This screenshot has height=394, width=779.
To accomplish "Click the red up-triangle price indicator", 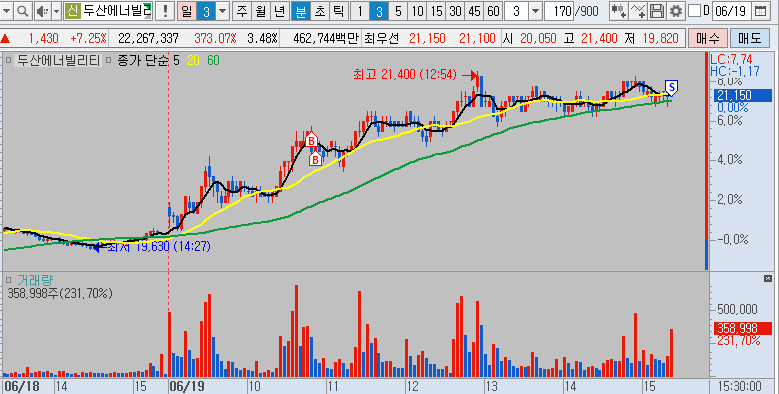I will point(5,38).
